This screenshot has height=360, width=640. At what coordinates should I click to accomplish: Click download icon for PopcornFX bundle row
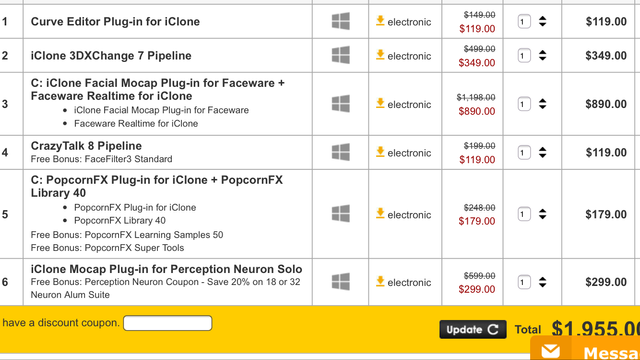tap(380, 213)
